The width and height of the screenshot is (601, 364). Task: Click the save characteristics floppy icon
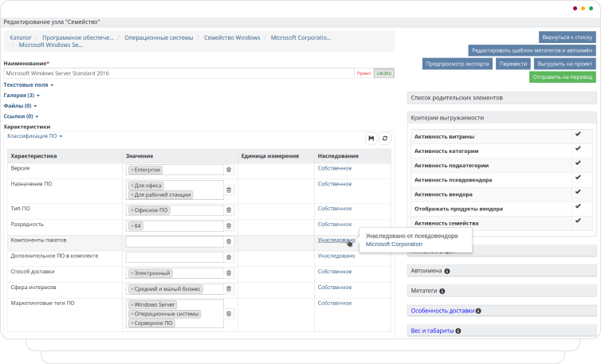[x=371, y=139]
